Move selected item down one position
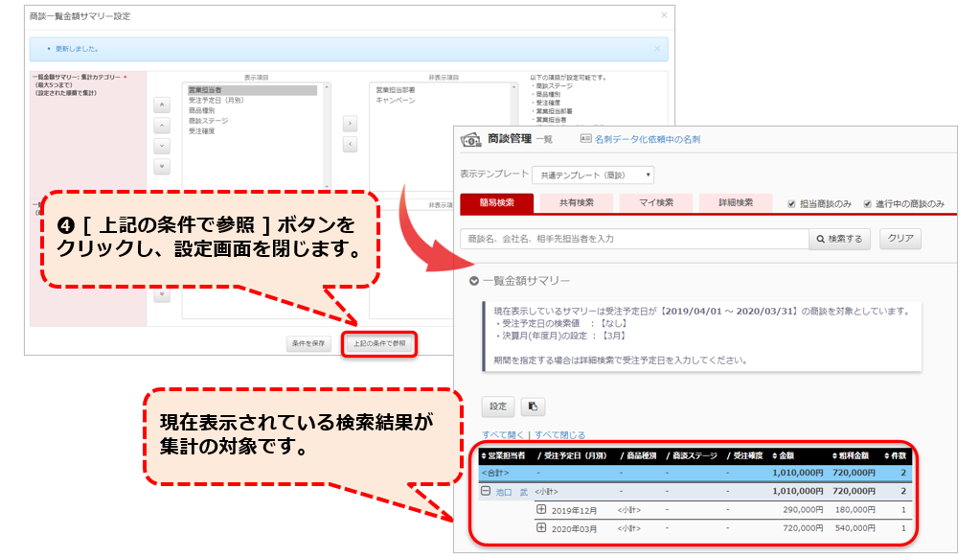This screenshot has height=558, width=980. (x=162, y=146)
